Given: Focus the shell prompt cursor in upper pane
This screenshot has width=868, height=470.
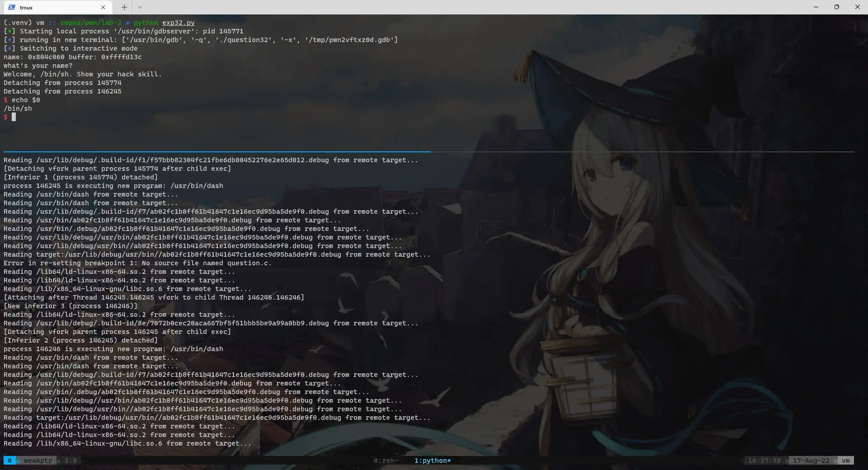Looking at the screenshot, I should coord(14,117).
